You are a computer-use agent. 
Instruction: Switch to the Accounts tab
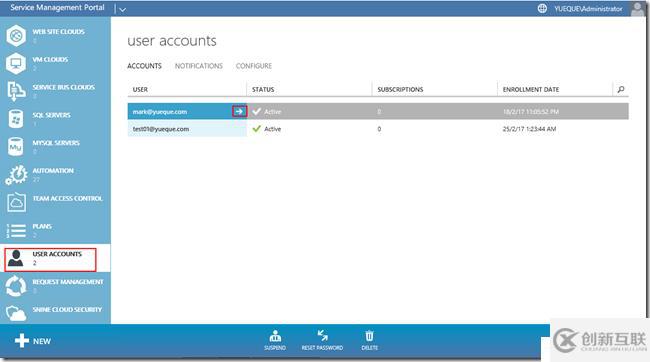pyautogui.click(x=144, y=66)
